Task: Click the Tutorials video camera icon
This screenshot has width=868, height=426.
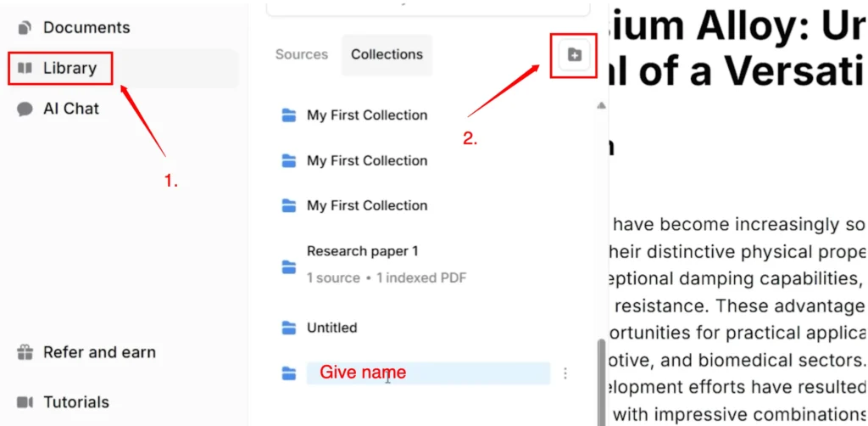Action: tap(25, 402)
